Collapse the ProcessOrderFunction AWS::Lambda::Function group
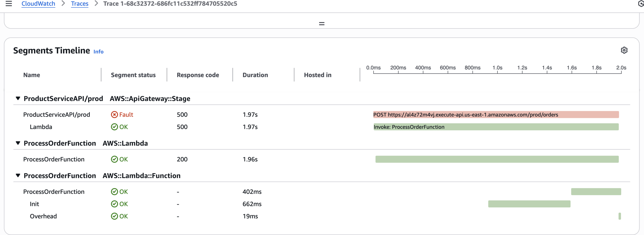Image resolution: width=644 pixels, height=235 pixels. tap(18, 176)
